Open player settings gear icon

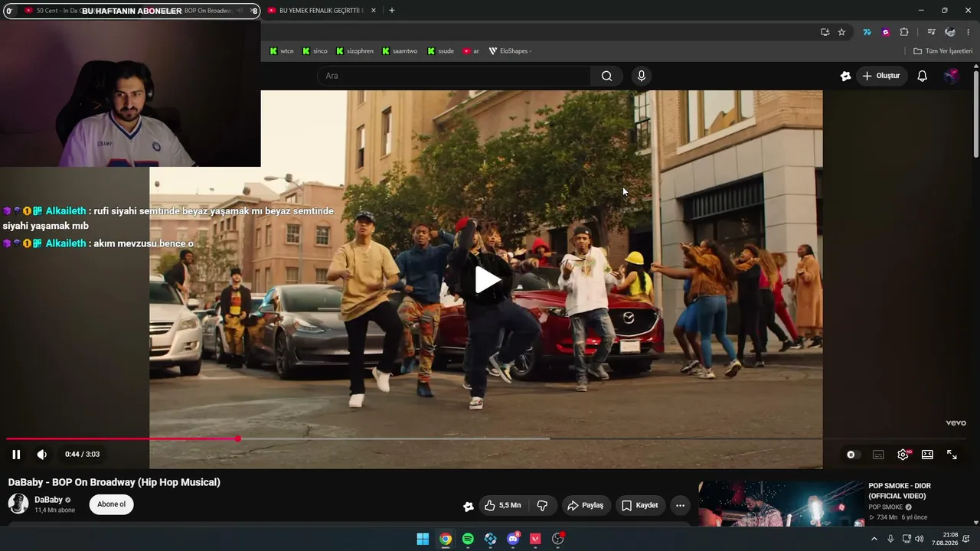903,455
